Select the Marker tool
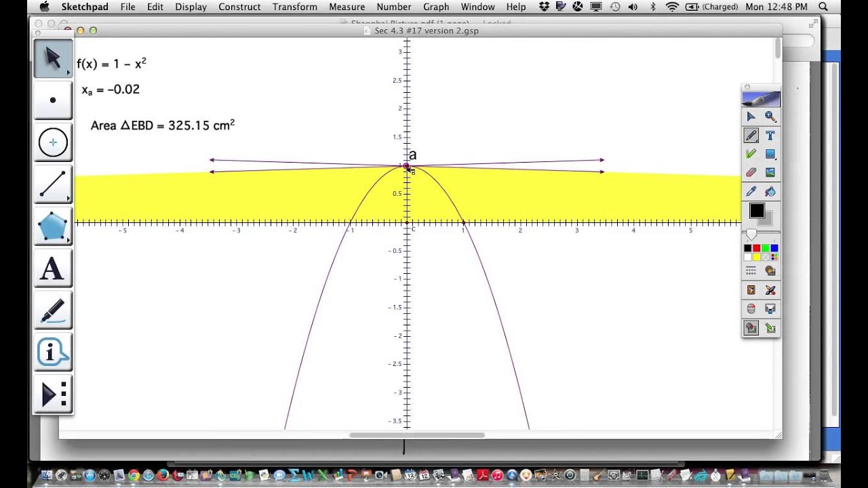868x488 pixels. tap(53, 311)
